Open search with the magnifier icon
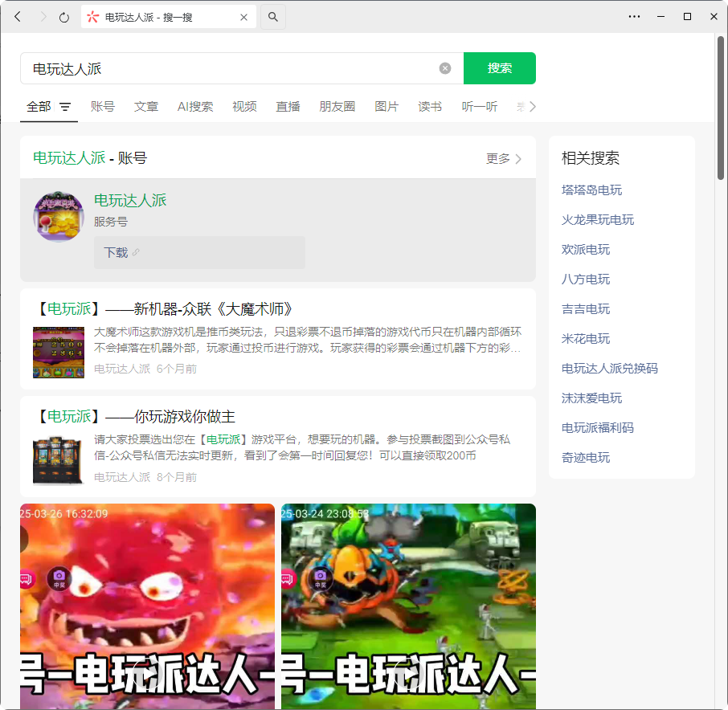 coord(273,17)
